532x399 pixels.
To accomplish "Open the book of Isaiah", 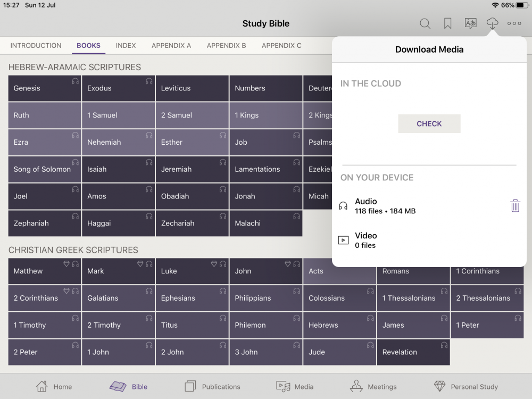I will (x=118, y=169).
